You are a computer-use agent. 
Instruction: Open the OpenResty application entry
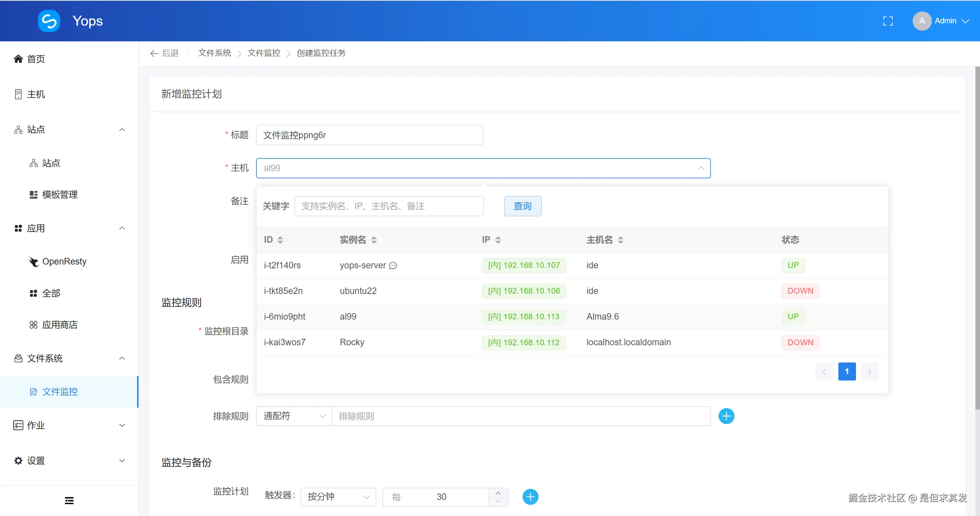pos(64,261)
